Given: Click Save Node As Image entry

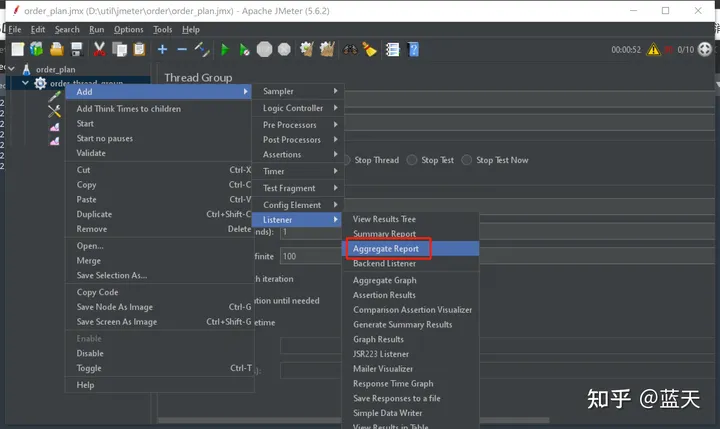Looking at the screenshot, I should point(160,307).
